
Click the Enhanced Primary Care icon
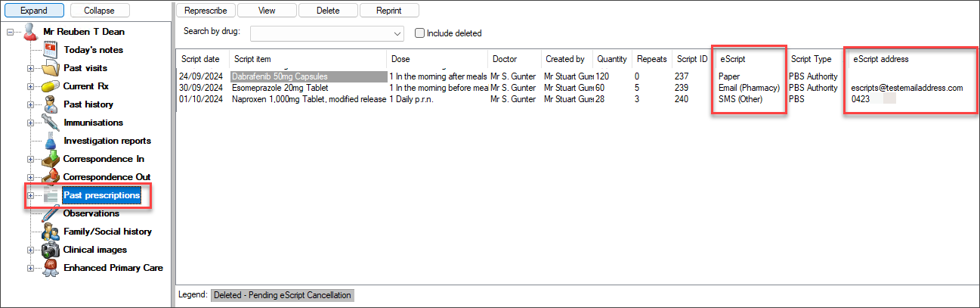point(51,268)
